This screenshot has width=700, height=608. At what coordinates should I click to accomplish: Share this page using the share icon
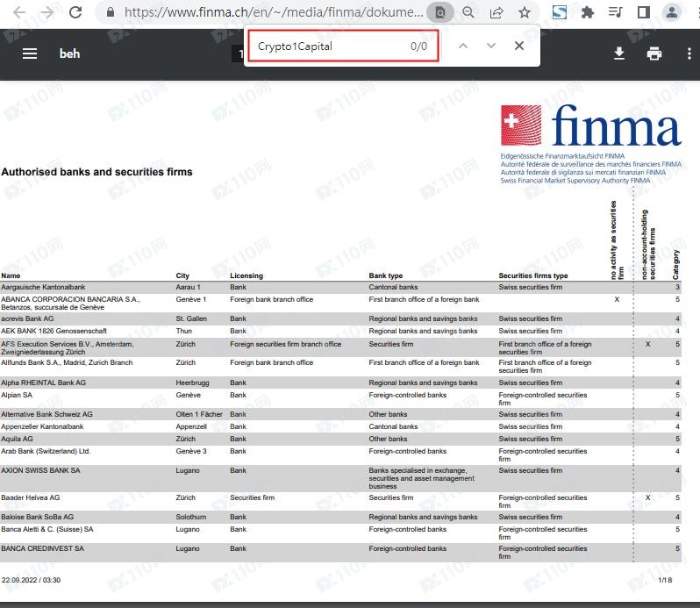pyautogui.click(x=496, y=13)
